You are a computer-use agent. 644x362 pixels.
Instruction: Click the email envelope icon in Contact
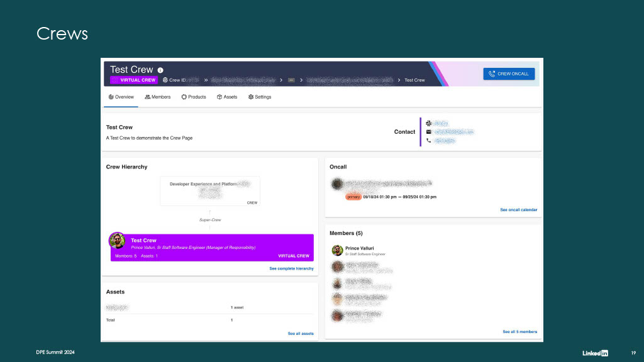[428, 132]
